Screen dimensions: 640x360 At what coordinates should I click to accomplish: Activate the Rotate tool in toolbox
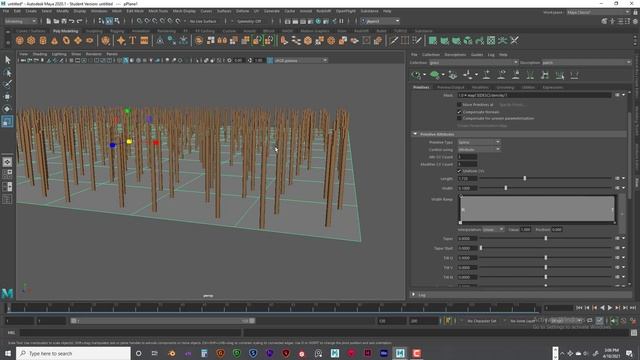coord(7,109)
